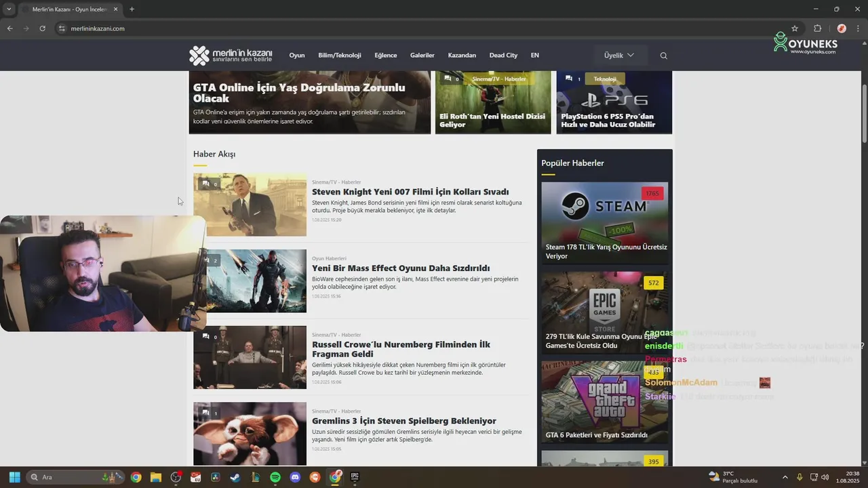This screenshot has height=488, width=868.
Task: Open OBS Studio from the taskbar
Action: pyautogui.click(x=176, y=477)
